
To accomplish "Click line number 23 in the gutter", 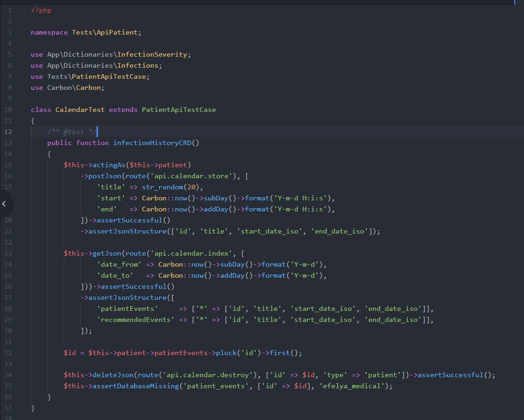I will (x=8, y=253).
